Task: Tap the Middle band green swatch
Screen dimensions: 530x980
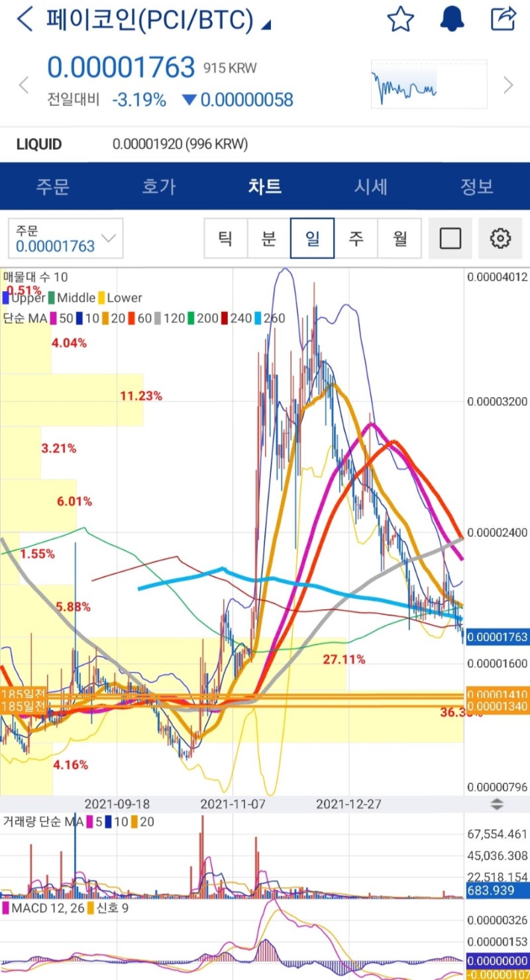Action: pyautogui.click(x=52, y=298)
